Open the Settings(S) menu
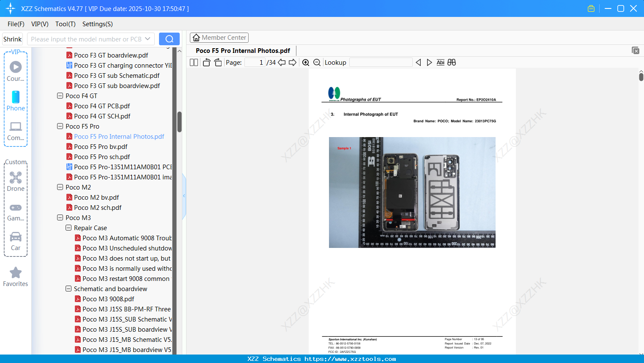The height and width of the screenshot is (363, 644). [98, 24]
